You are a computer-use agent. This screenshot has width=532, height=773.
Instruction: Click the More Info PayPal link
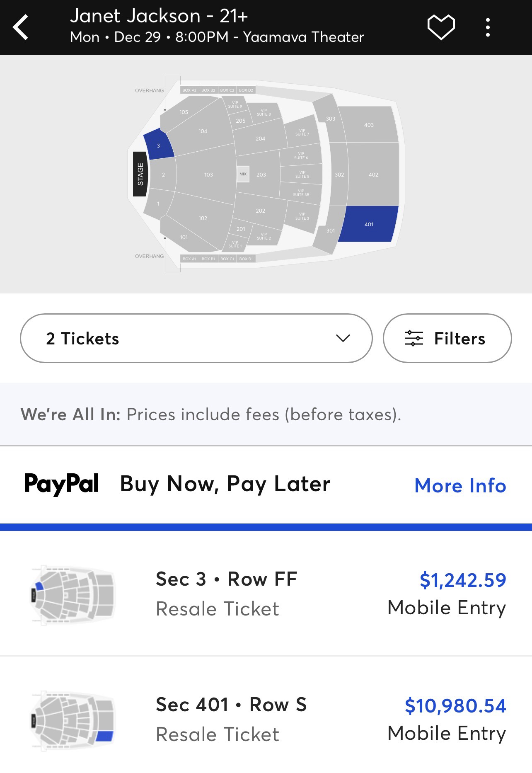460,485
